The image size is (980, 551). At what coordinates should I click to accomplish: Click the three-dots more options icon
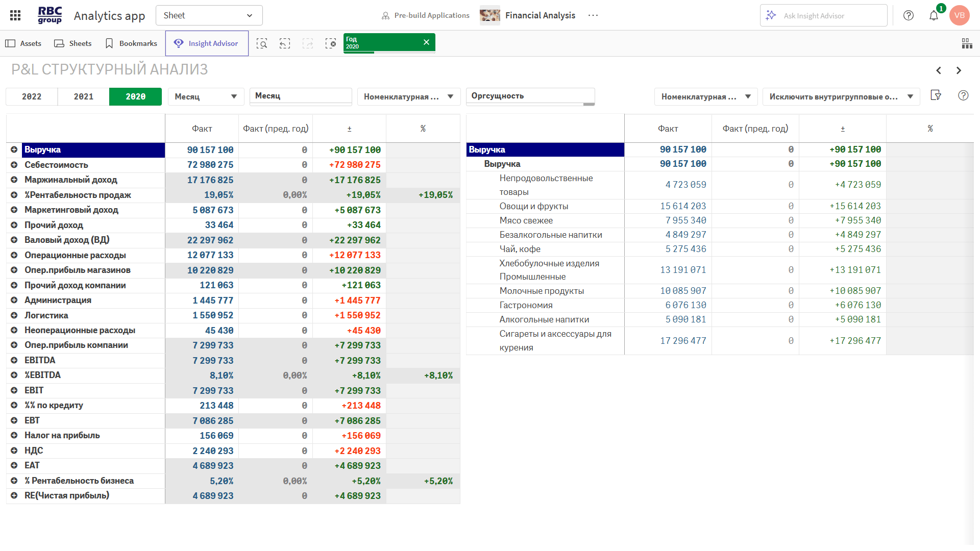coord(593,15)
